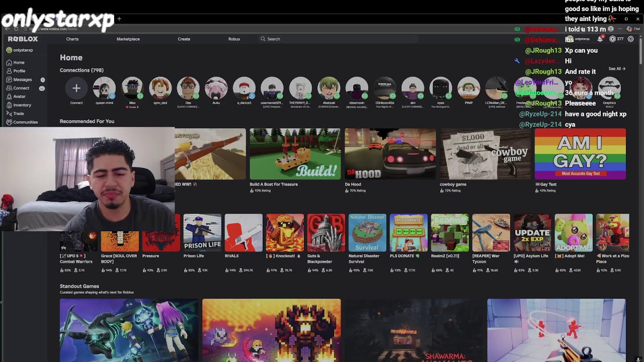644x362 pixels.
Task: Open the Adopt Me! game tile
Action: (574, 233)
